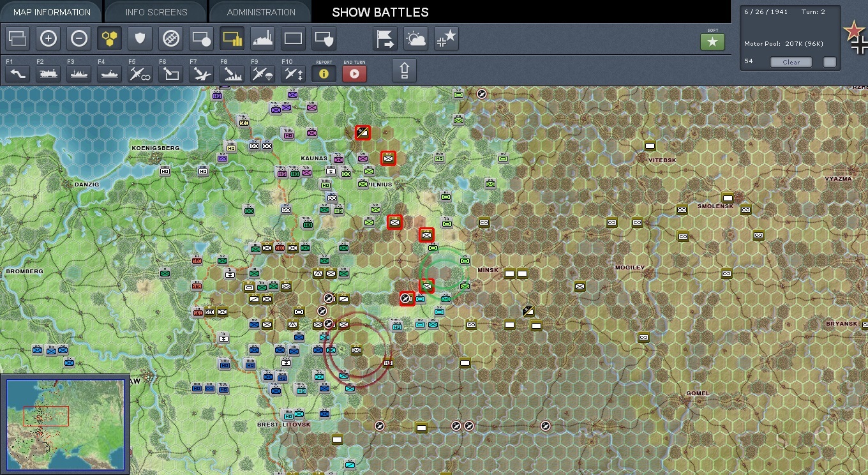Switch to the Map Information tab
The image size is (868, 475).
(x=52, y=11)
